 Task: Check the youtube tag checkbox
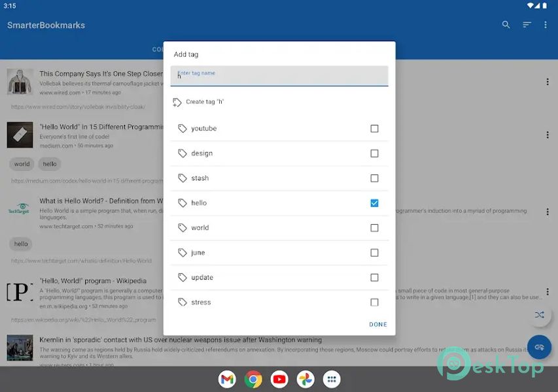[x=374, y=128]
